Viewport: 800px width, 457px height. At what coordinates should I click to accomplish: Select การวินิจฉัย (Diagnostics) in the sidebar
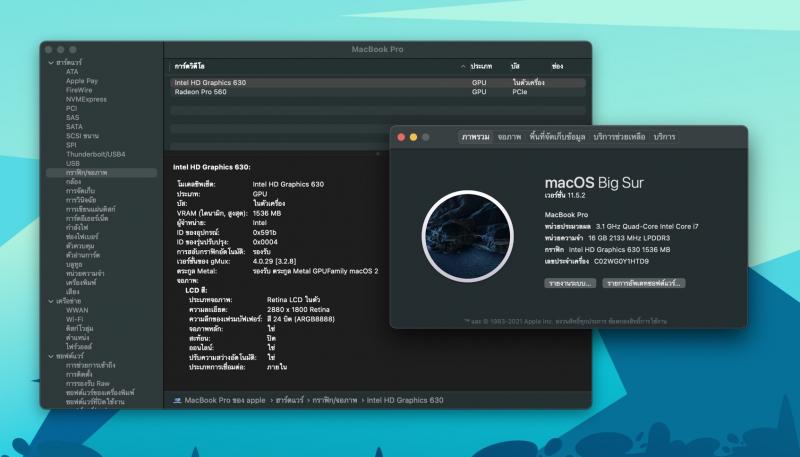pos(81,200)
